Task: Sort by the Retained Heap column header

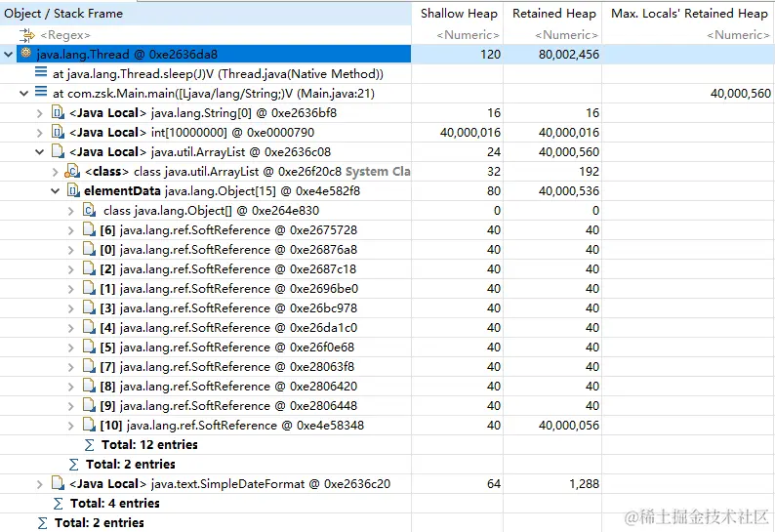Action: point(553,14)
